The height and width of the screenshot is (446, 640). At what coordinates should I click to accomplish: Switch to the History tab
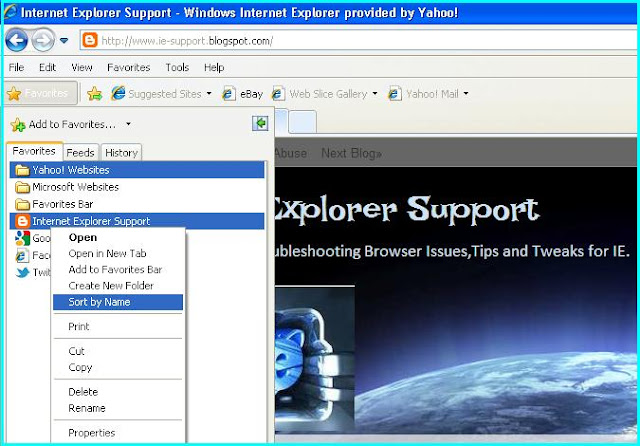point(121,152)
